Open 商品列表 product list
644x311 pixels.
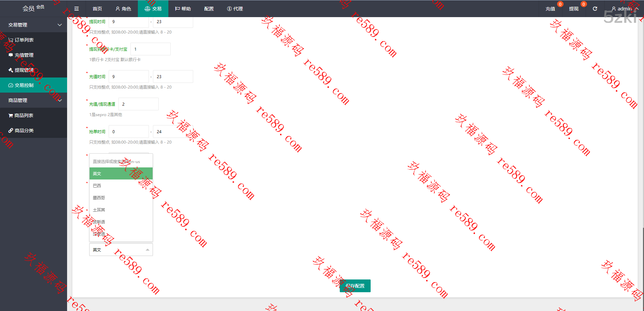click(x=23, y=115)
